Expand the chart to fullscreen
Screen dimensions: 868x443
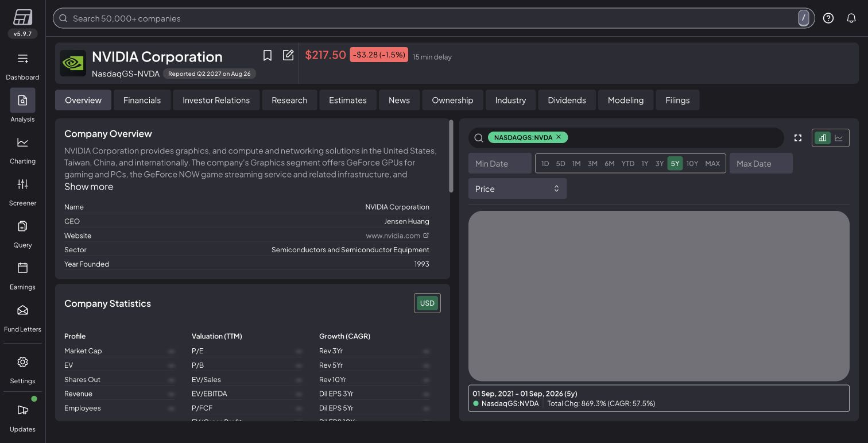(x=798, y=138)
